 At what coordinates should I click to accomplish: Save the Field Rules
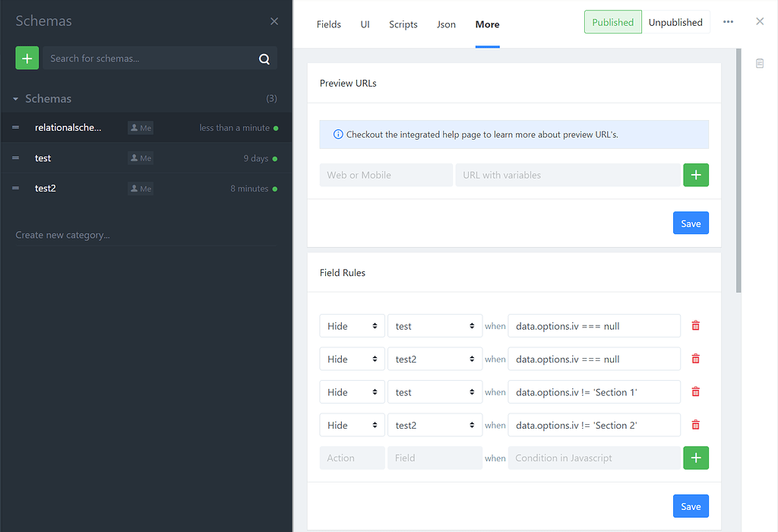point(690,505)
